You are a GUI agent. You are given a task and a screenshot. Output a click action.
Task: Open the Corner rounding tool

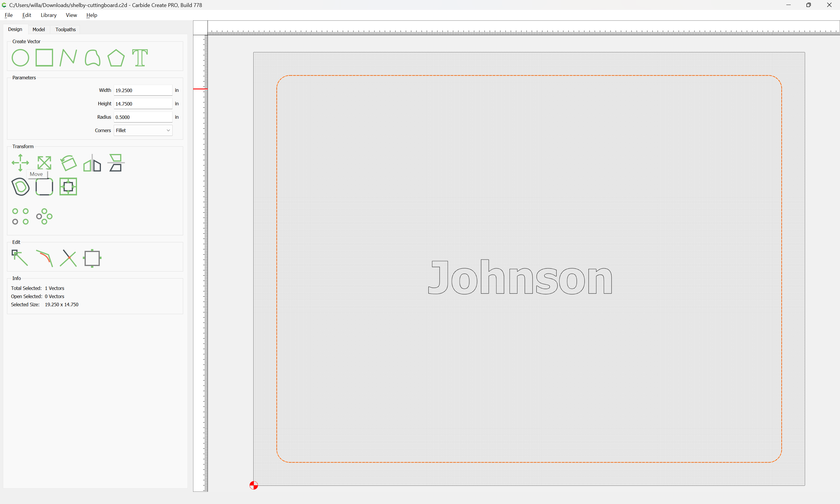click(x=44, y=186)
